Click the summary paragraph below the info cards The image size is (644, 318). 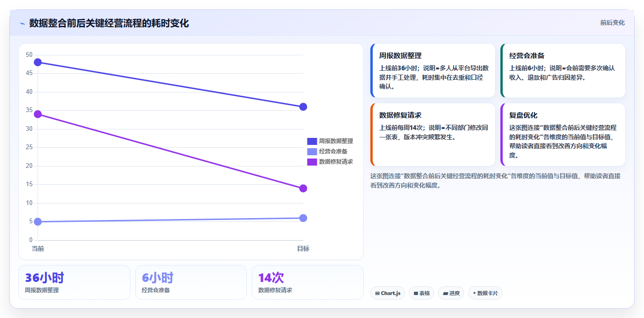pos(495,181)
